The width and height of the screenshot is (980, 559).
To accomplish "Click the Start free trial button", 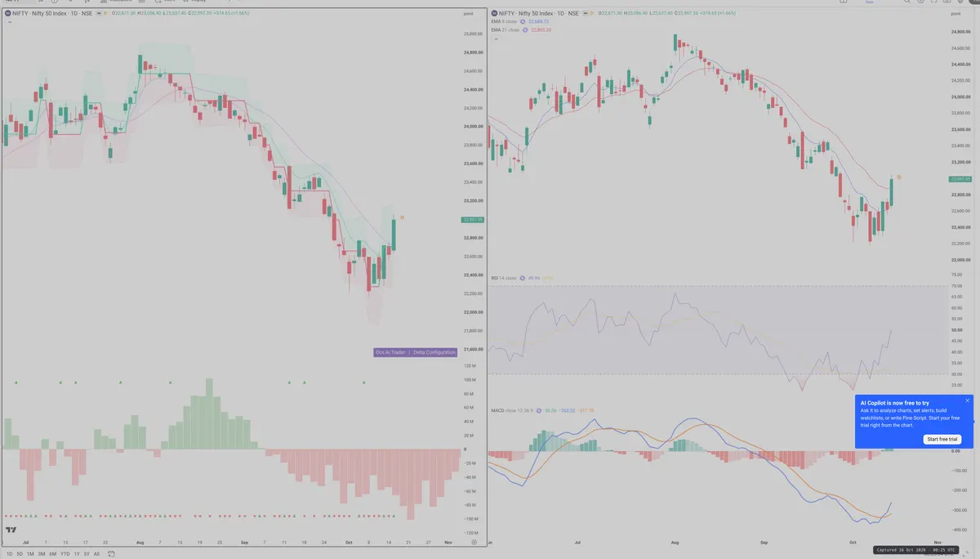I will pyautogui.click(x=943, y=439).
